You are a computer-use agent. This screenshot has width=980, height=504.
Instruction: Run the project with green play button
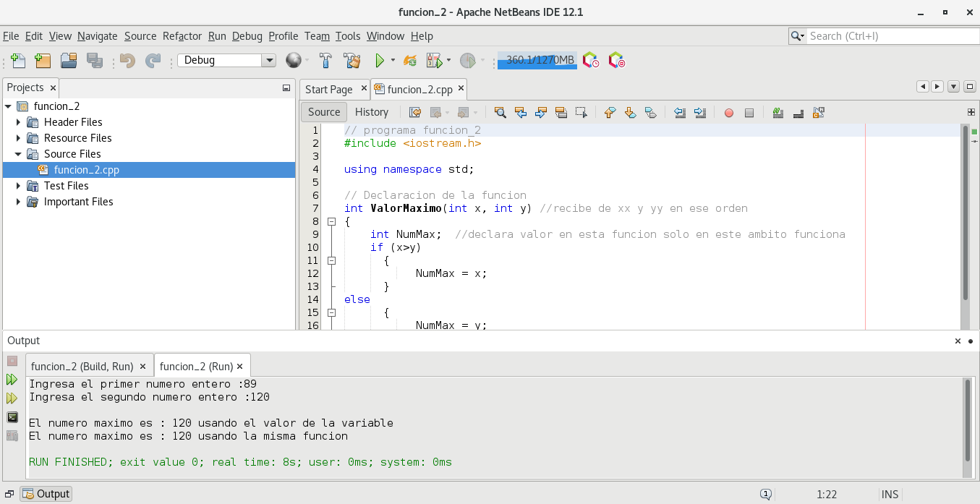click(379, 61)
